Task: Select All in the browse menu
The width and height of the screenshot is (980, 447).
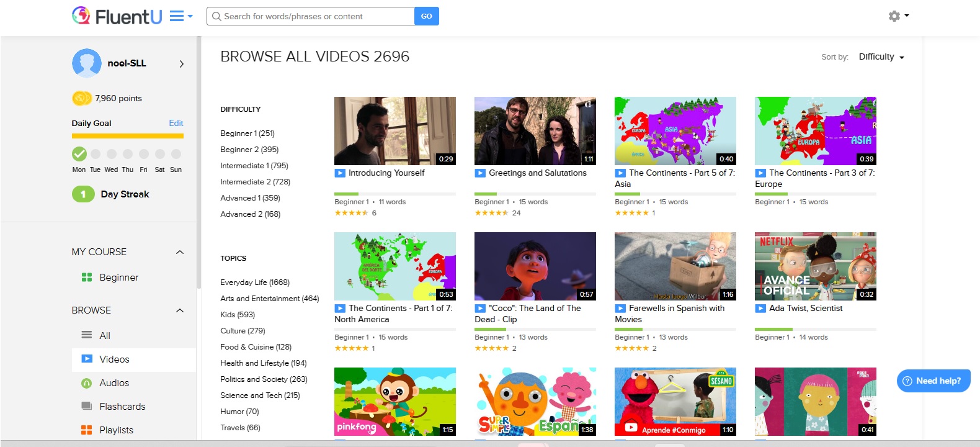Action: [x=104, y=336]
